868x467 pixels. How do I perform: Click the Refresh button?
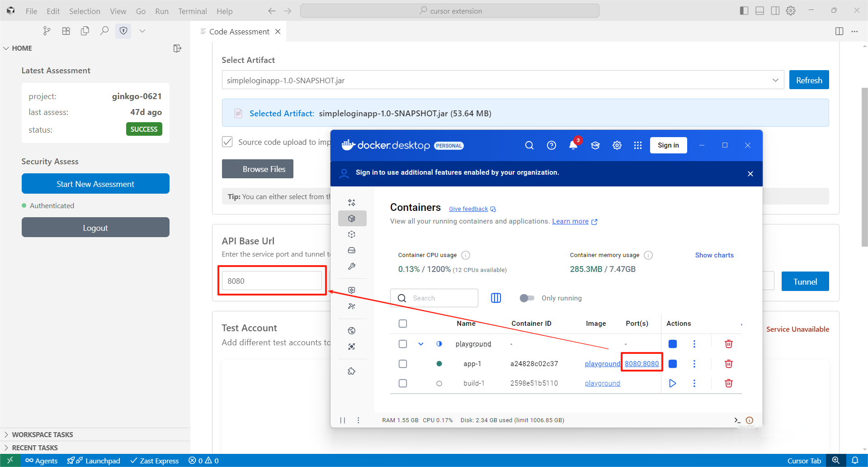pos(809,80)
